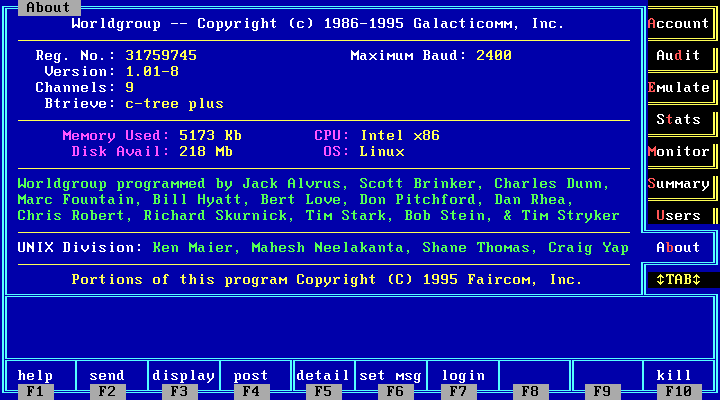Open the Stats tab
The height and width of the screenshot is (400, 720).
(679, 120)
